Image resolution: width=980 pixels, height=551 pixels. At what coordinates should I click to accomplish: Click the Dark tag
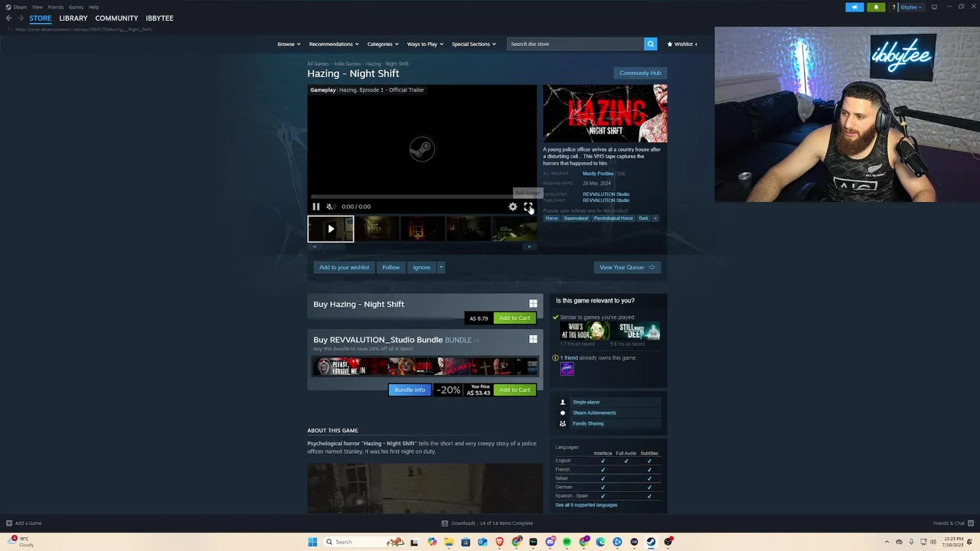coord(643,218)
